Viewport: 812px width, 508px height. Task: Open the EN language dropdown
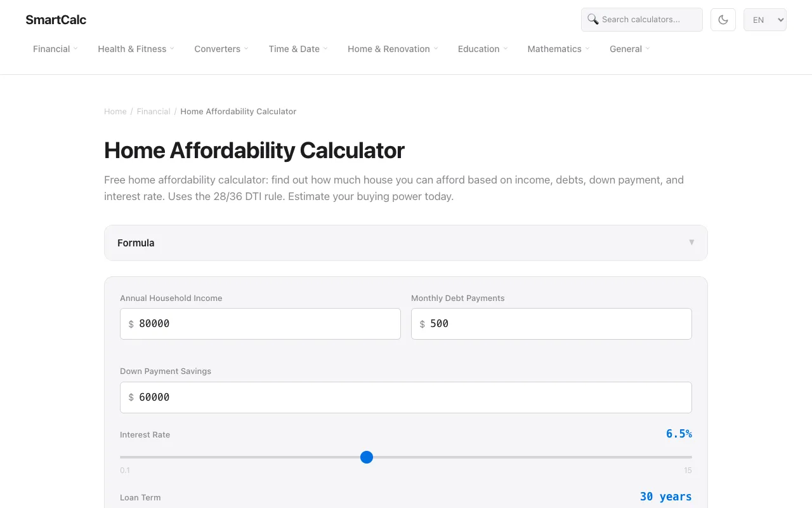tap(765, 20)
